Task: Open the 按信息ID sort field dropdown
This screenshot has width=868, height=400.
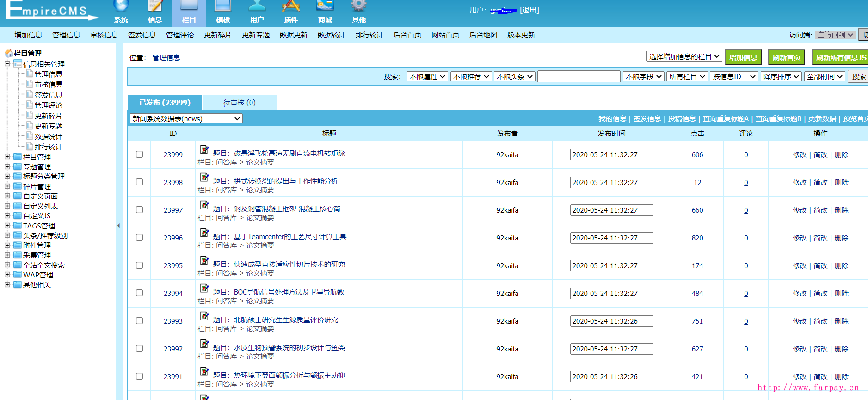Action: 734,76
